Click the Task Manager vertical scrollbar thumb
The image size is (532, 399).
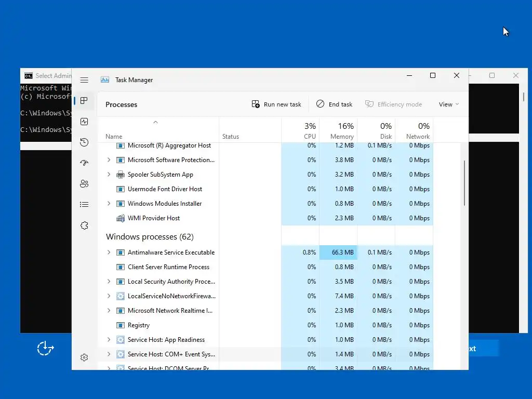(464, 183)
